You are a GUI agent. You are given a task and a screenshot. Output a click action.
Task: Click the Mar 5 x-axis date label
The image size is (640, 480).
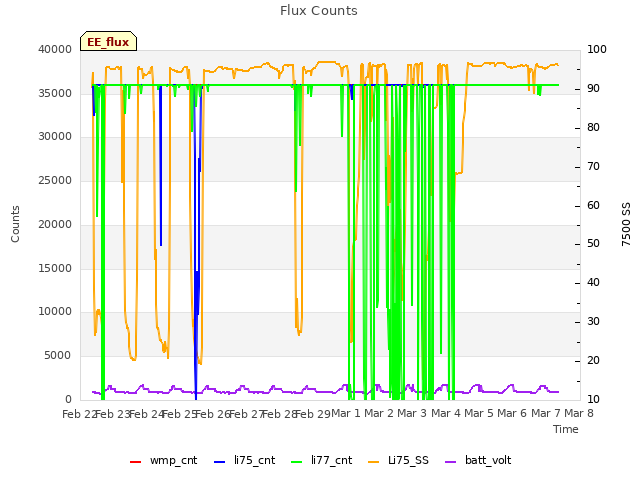(479, 414)
